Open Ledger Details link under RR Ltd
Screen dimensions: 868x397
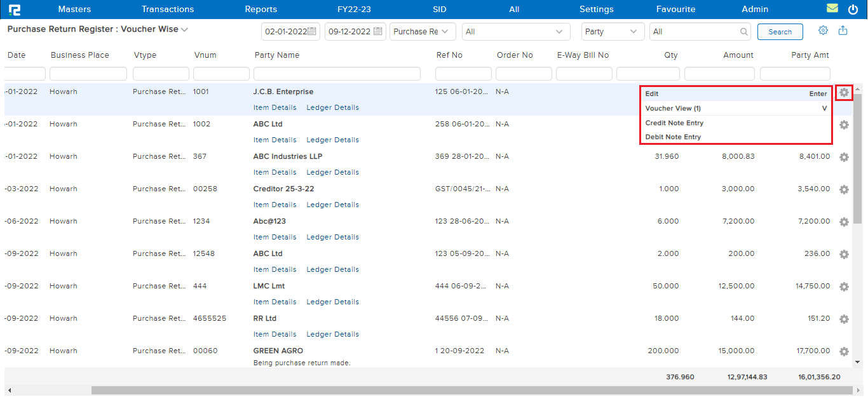[332, 334]
